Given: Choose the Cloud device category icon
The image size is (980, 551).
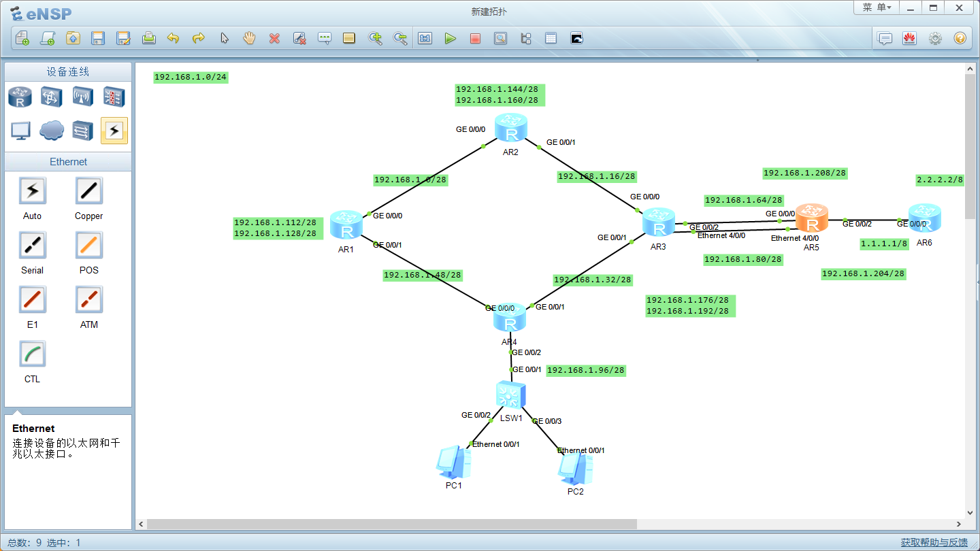Looking at the screenshot, I should [x=52, y=131].
